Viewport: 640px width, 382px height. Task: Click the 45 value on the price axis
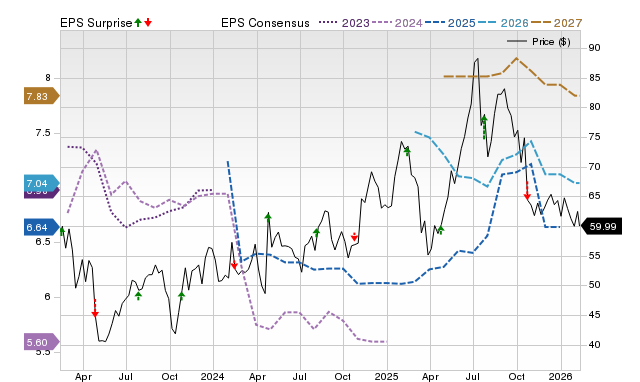click(595, 315)
